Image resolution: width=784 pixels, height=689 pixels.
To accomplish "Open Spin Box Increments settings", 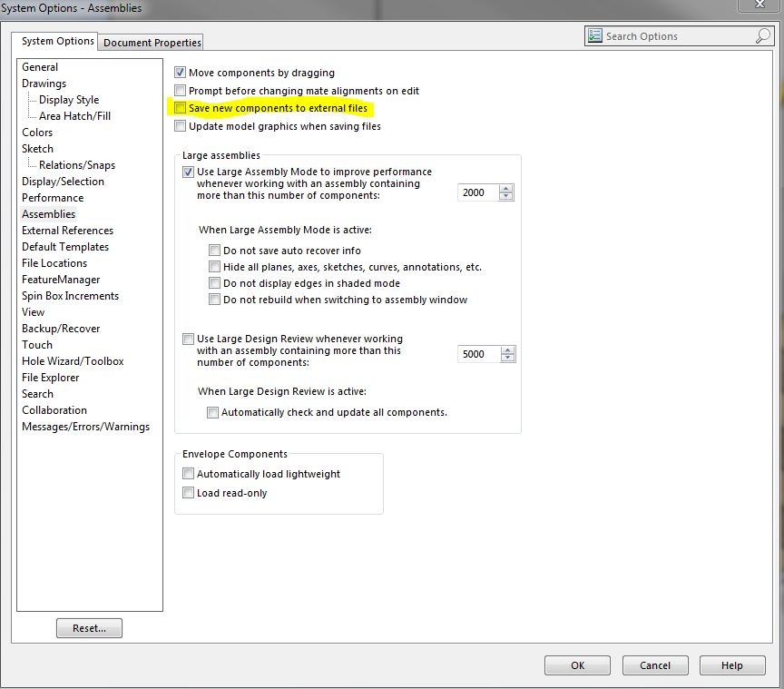I will click(70, 296).
